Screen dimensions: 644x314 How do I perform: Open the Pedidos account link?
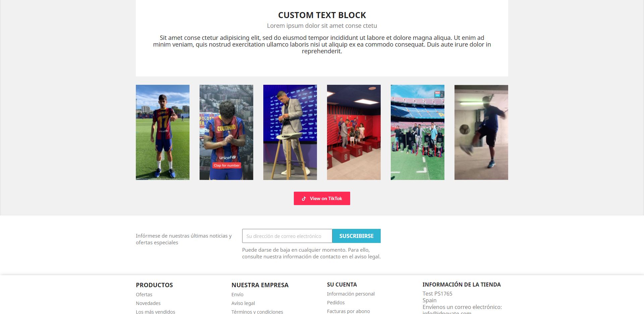[x=336, y=303]
